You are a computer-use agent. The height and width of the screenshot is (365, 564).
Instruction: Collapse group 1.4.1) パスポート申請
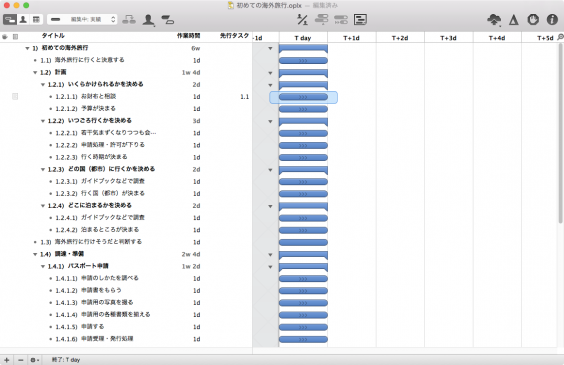[x=43, y=267]
